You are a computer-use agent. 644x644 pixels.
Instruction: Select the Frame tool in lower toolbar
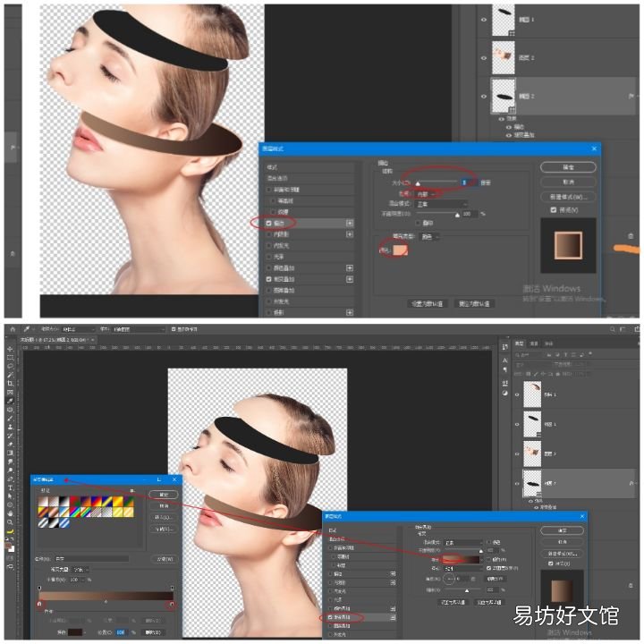point(10,392)
